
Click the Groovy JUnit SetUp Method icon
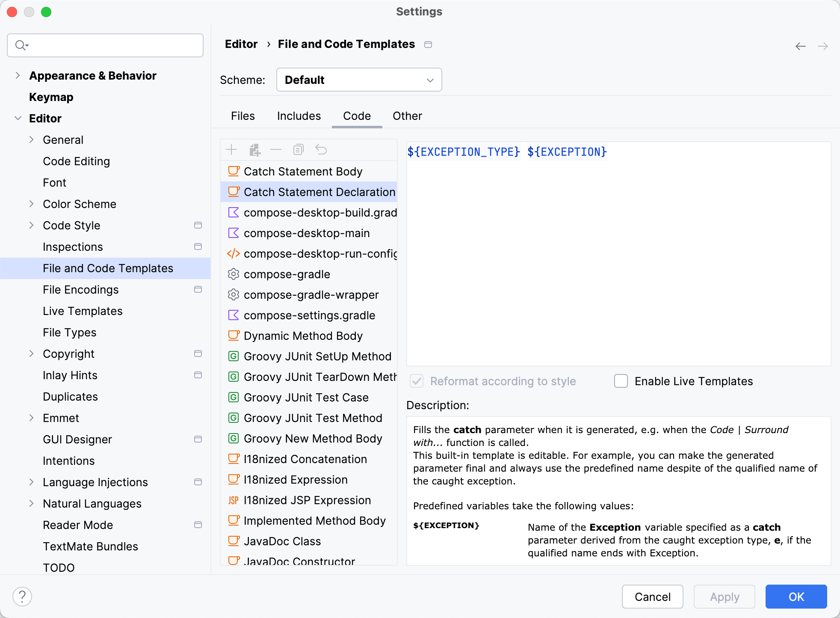coord(233,357)
